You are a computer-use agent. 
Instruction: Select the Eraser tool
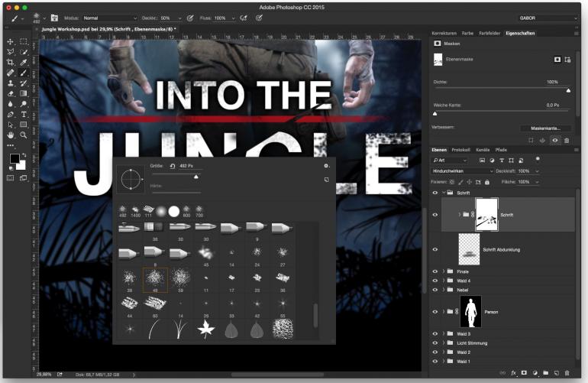tap(11, 93)
